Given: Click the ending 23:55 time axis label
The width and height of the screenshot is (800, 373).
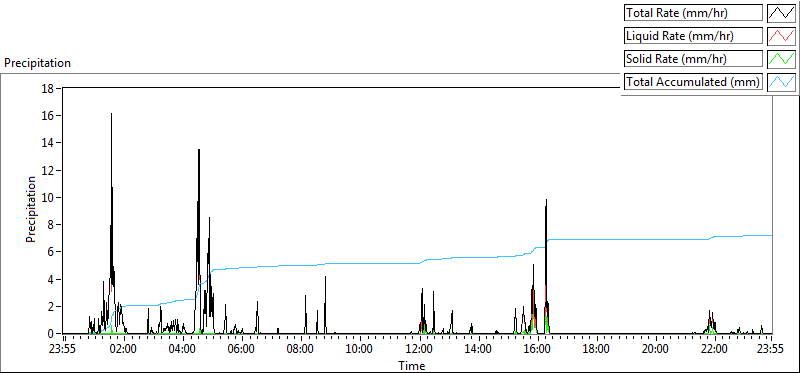Looking at the screenshot, I should pyautogui.click(x=770, y=350).
